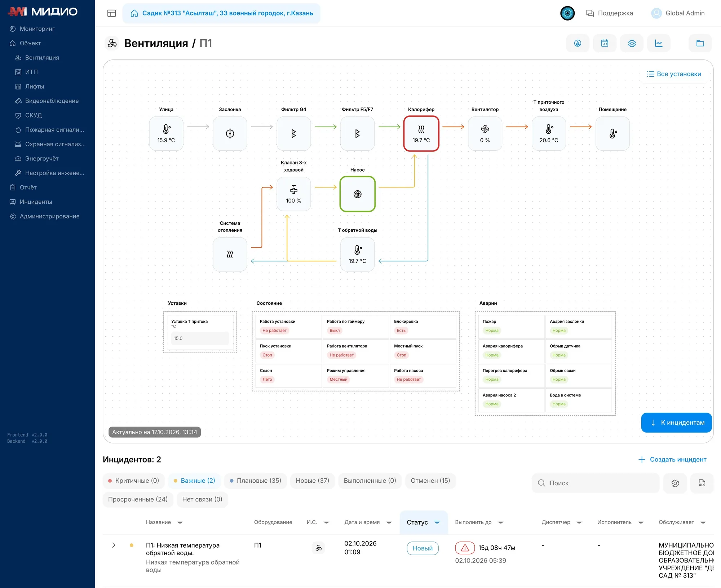Click the Уставка Т притока value field
721x588 pixels.
[x=200, y=338]
